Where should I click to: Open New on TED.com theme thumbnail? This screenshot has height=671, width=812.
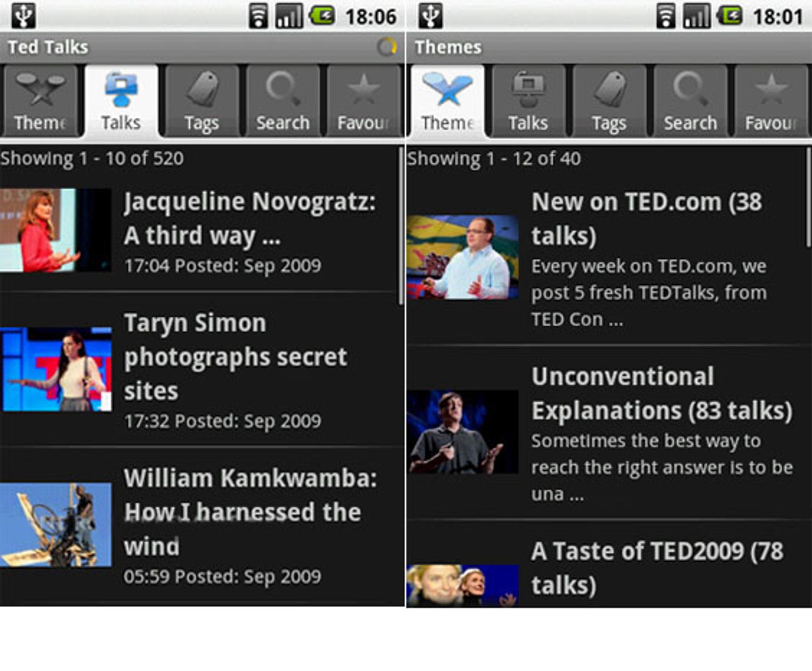coord(463,258)
